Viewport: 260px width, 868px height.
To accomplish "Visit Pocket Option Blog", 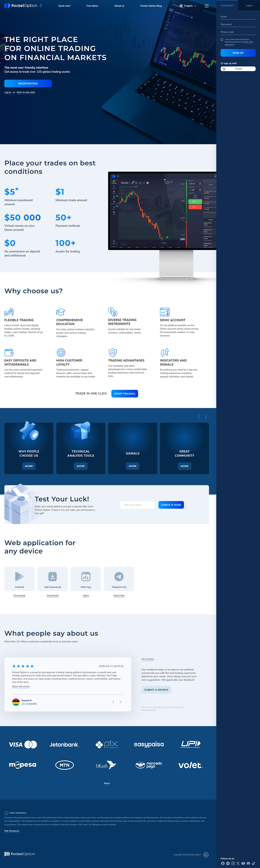I will point(151,6).
